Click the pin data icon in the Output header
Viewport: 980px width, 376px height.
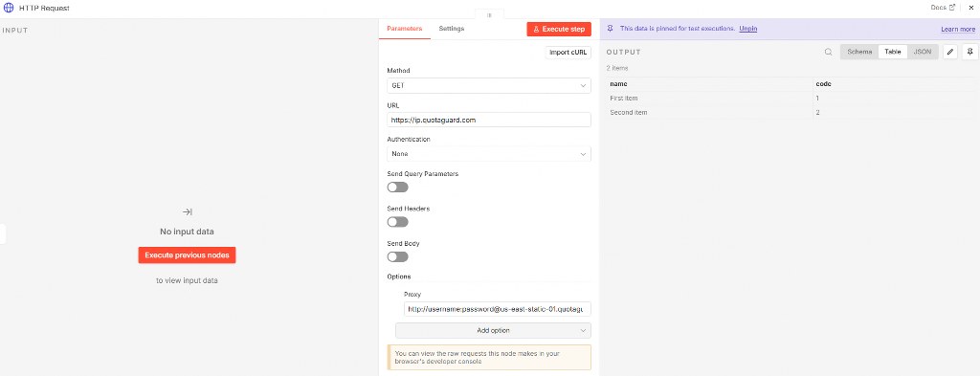point(970,52)
